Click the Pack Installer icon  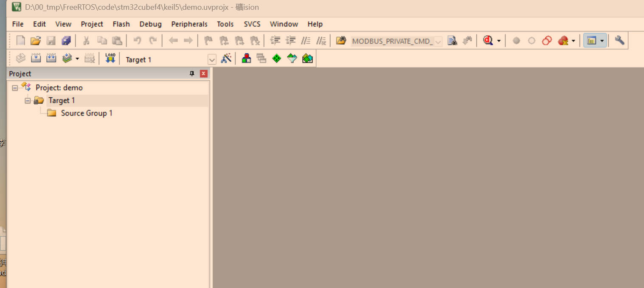pos(307,59)
